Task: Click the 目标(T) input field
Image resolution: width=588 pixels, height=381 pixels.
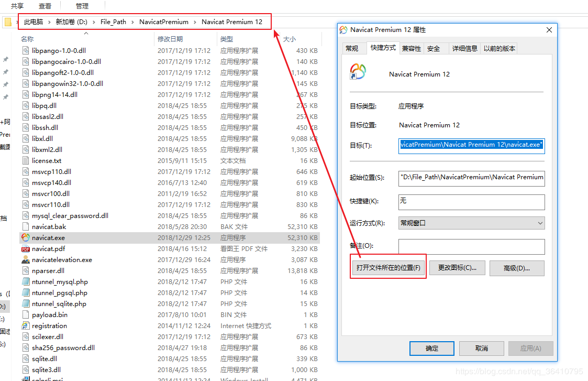Action: pos(471,146)
